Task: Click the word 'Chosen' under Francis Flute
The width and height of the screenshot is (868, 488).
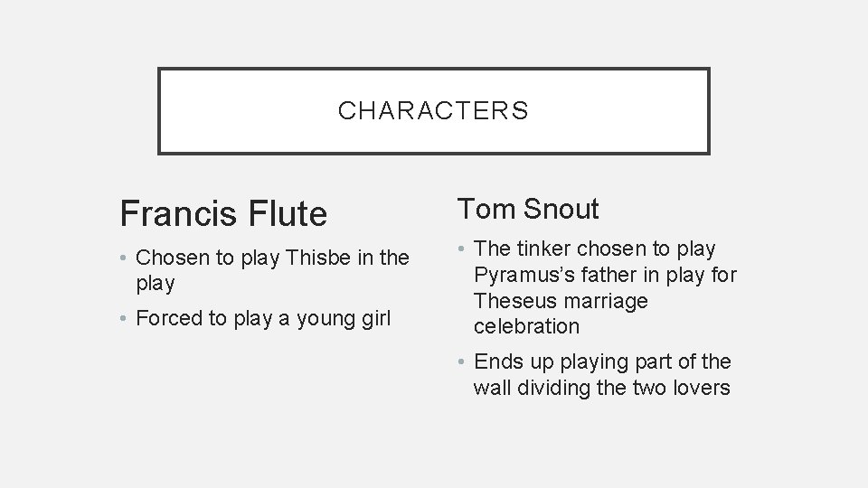Action: (171, 258)
